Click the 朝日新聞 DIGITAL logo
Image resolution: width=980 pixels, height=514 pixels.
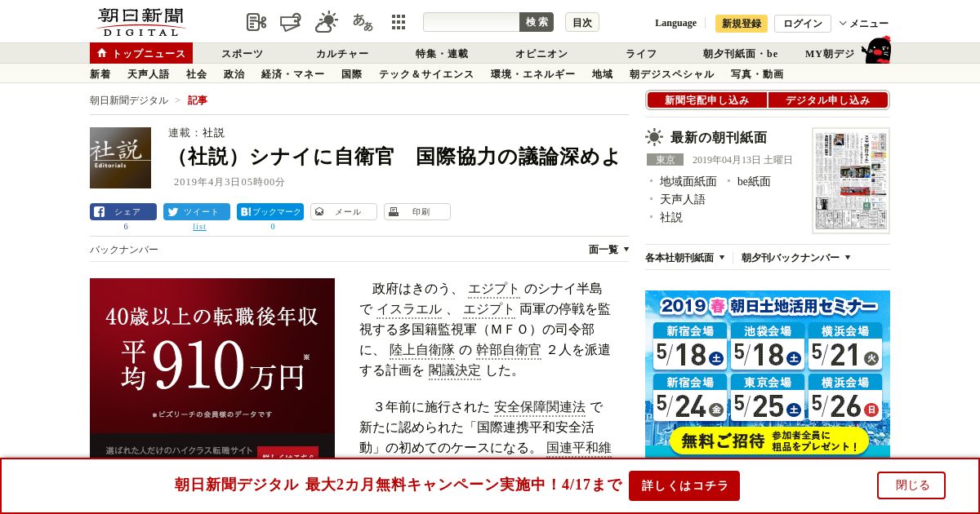[140, 22]
